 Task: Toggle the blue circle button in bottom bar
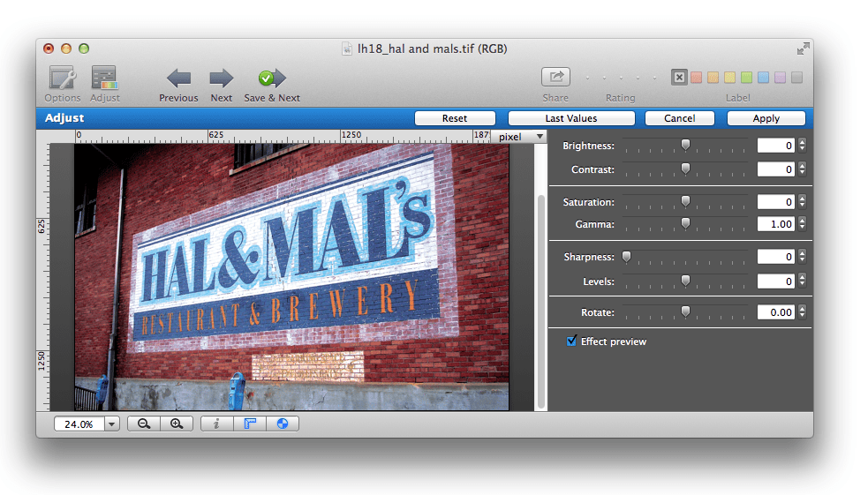click(x=283, y=424)
